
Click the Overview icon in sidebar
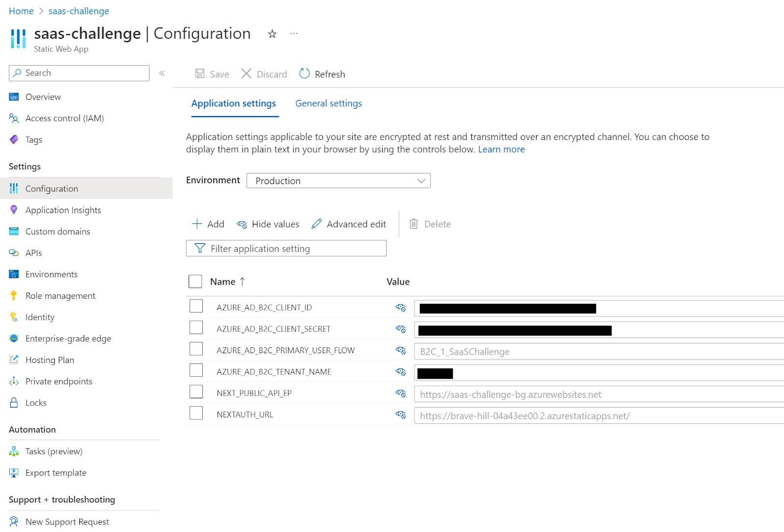tap(14, 97)
